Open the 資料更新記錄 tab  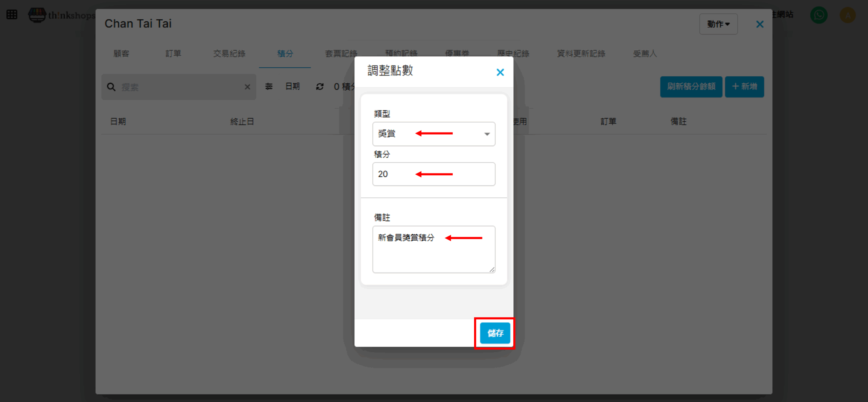[x=581, y=54]
